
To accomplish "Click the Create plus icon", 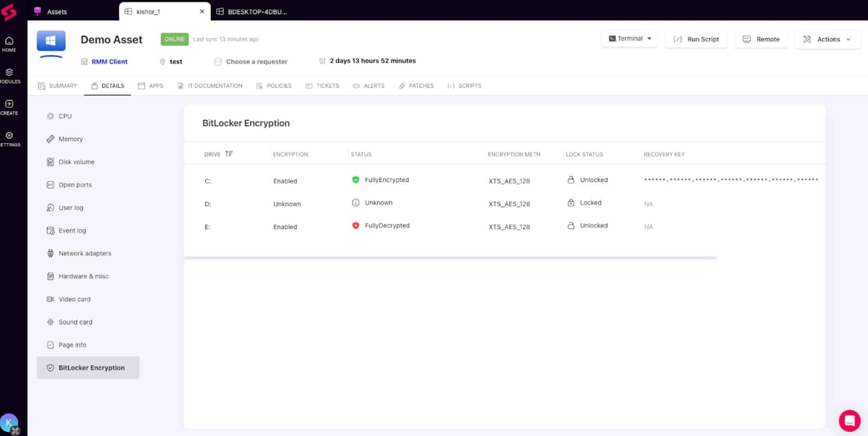I will pyautogui.click(x=9, y=104).
